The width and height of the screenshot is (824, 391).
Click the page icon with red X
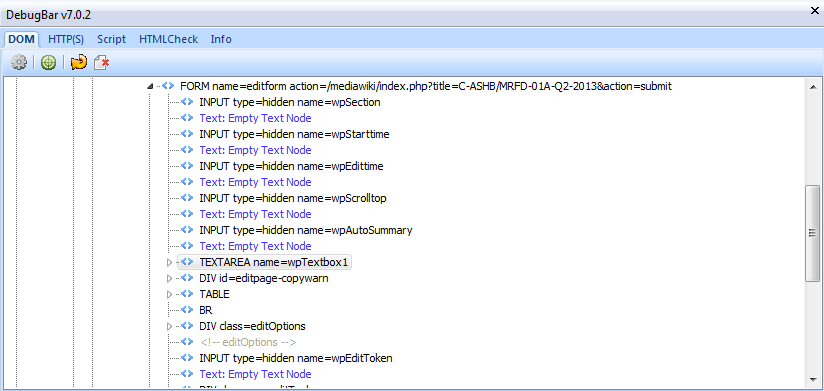pyautogui.click(x=101, y=63)
